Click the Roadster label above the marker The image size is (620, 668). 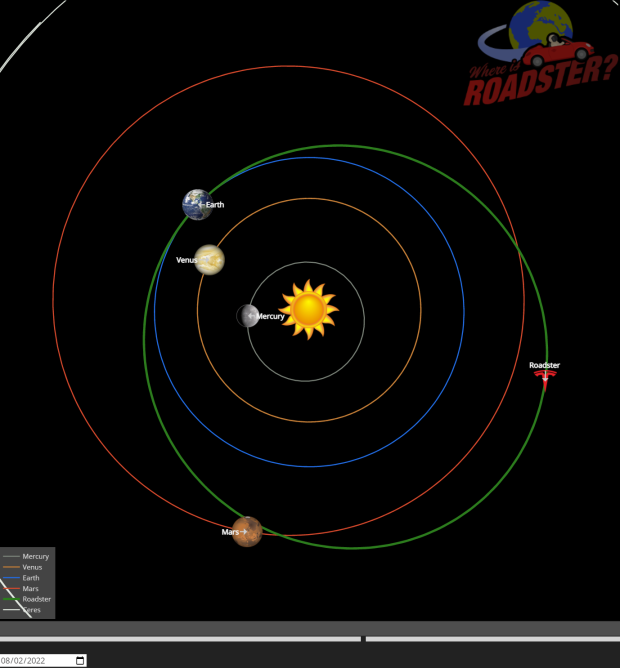[544, 365]
